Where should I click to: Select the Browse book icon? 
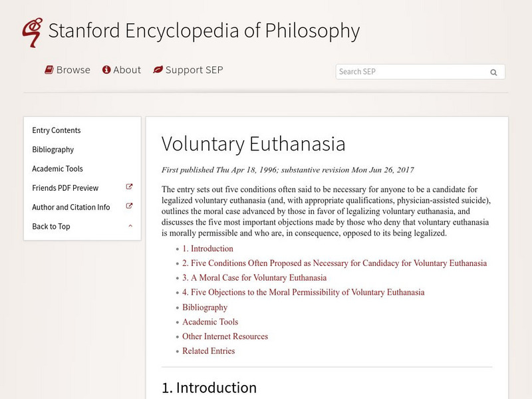48,69
